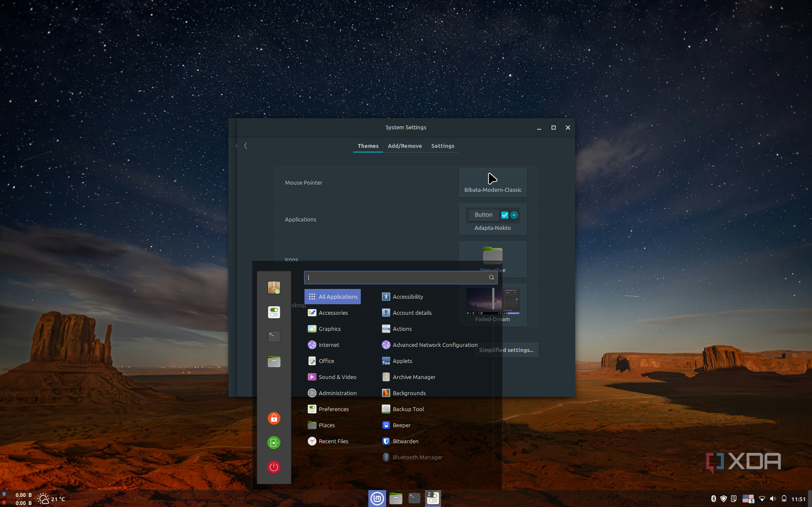Open the Bluetooth tray icon

click(714, 499)
